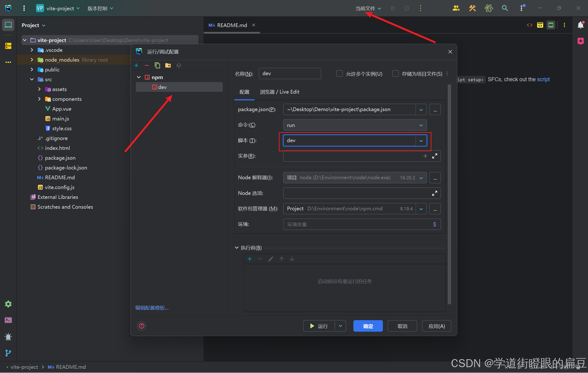Click the notifications bell icon
Screen dimensions: 588x373
pyautogui.click(x=581, y=25)
